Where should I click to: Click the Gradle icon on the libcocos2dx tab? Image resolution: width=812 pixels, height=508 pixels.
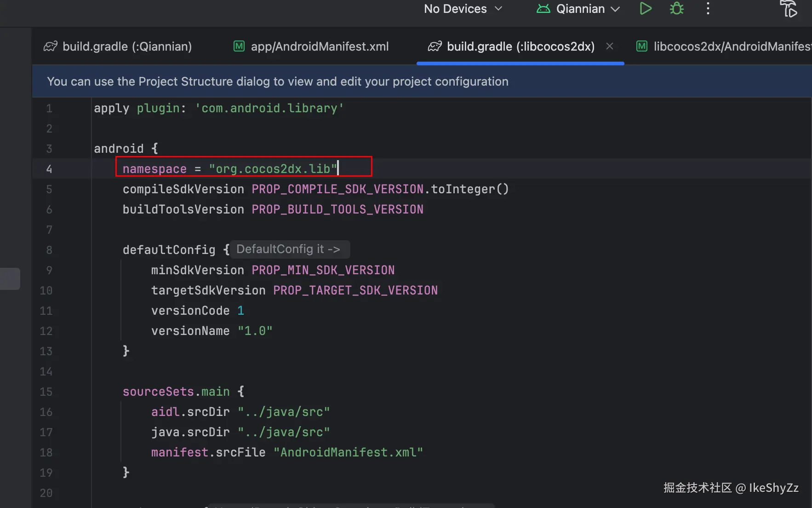[435, 46]
